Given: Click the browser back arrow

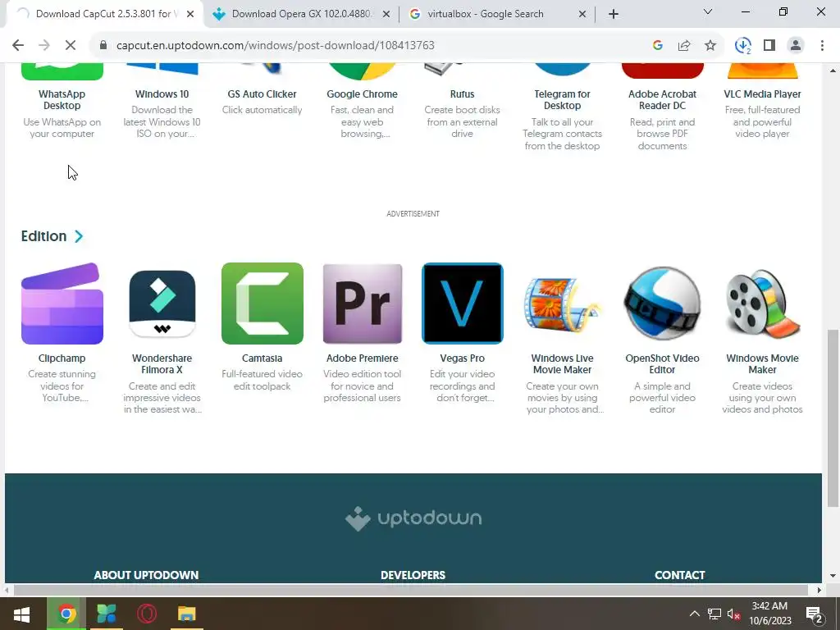Looking at the screenshot, I should tap(18, 46).
